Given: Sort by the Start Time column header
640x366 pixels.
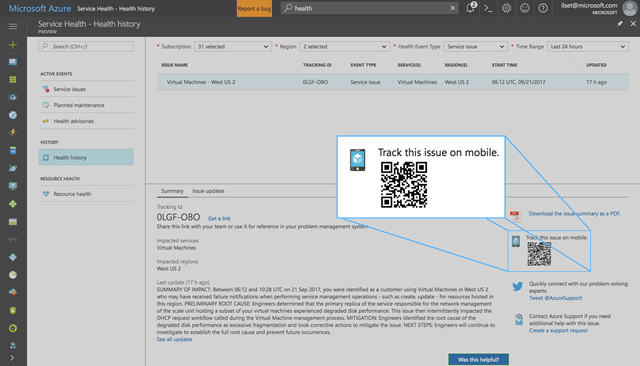Looking at the screenshot, I should point(504,65).
